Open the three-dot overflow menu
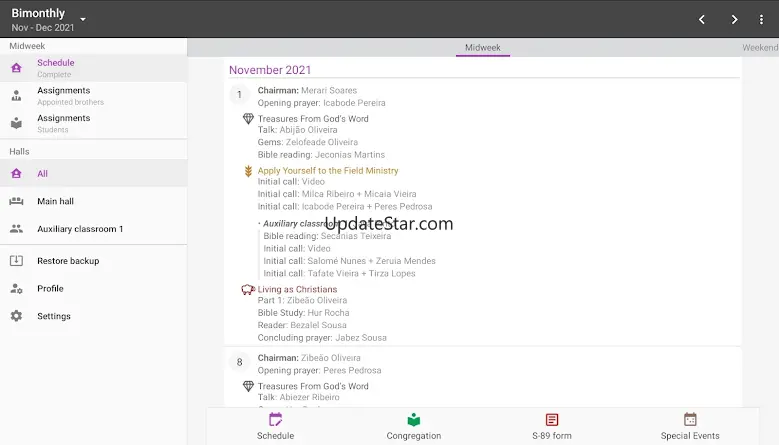The height and width of the screenshot is (445, 779). coord(761,19)
